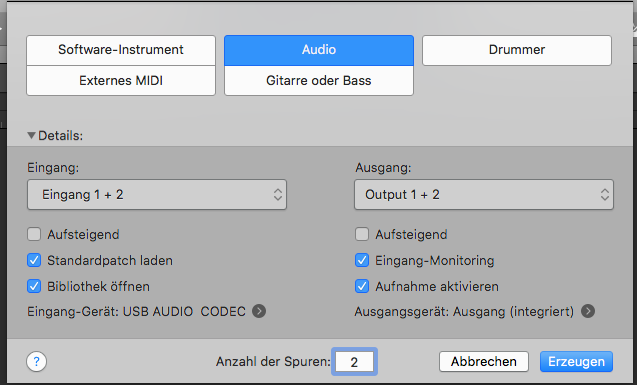Open the Eingang 1 + 2 dropdown

[157, 195]
